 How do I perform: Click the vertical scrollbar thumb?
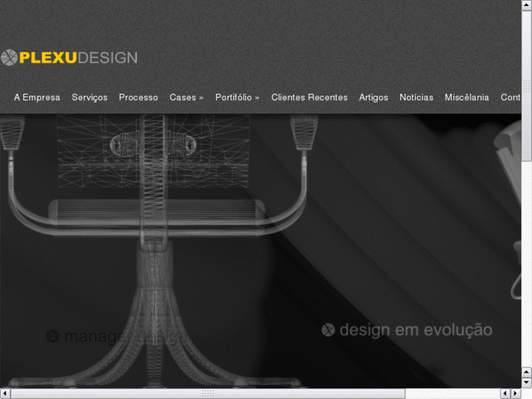[x=527, y=86]
